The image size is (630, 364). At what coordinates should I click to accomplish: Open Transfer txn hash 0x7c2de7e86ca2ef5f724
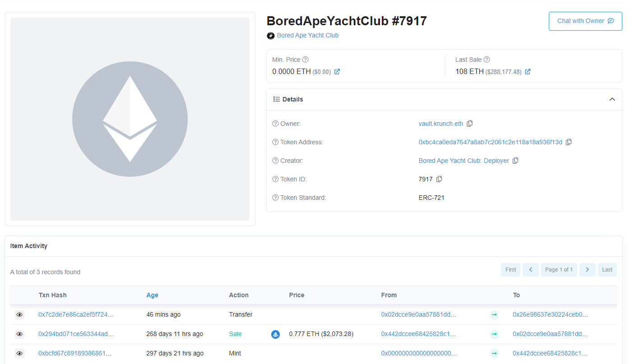click(x=76, y=314)
